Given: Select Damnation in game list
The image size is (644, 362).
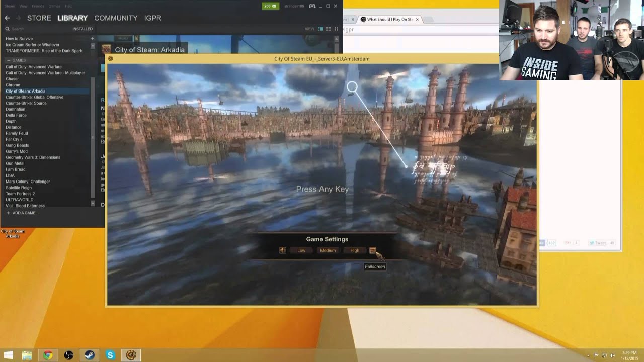Looking at the screenshot, I should (x=16, y=109).
